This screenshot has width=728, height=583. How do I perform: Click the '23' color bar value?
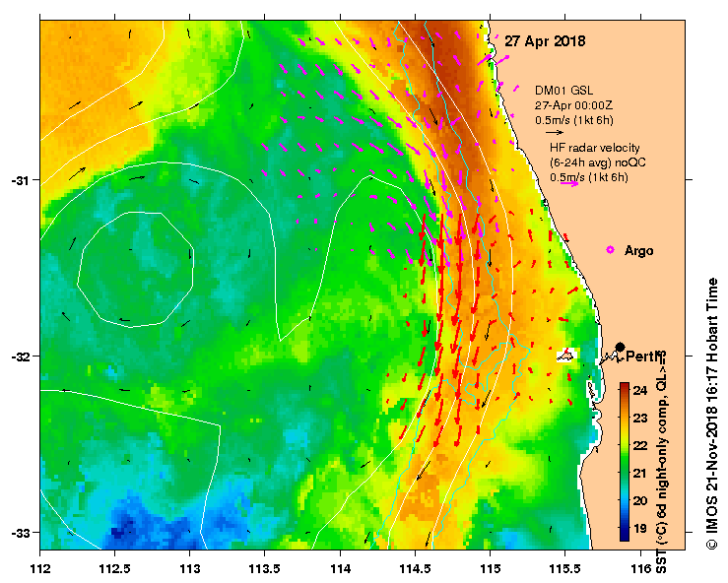point(640,419)
